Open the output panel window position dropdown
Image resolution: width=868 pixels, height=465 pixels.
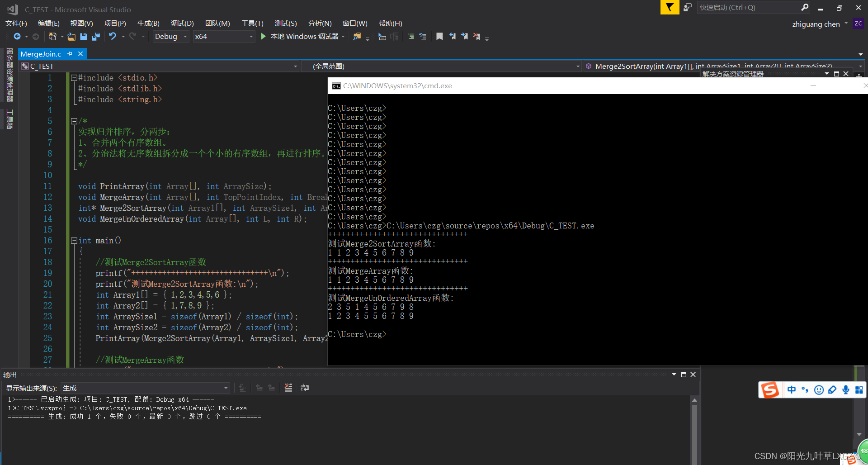click(674, 375)
